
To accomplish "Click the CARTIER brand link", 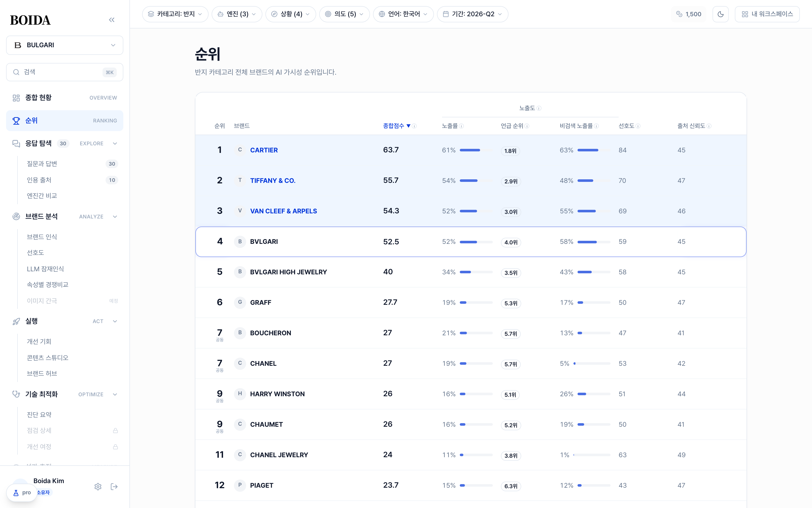I will [264, 150].
